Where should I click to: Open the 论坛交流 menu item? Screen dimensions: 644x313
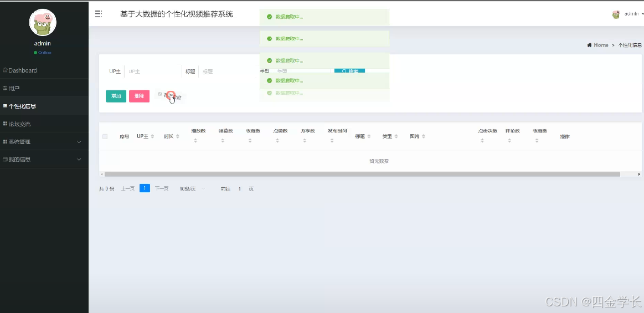pos(44,124)
